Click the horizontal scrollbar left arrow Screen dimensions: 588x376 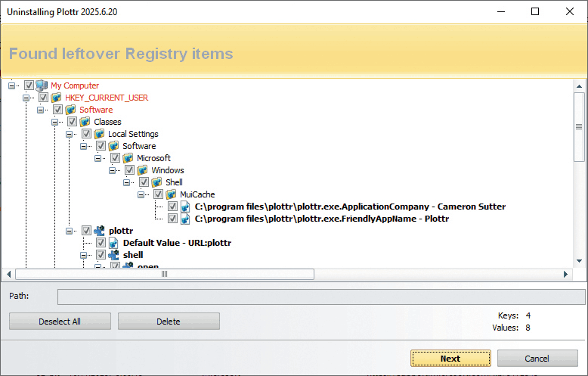pyautogui.click(x=8, y=275)
